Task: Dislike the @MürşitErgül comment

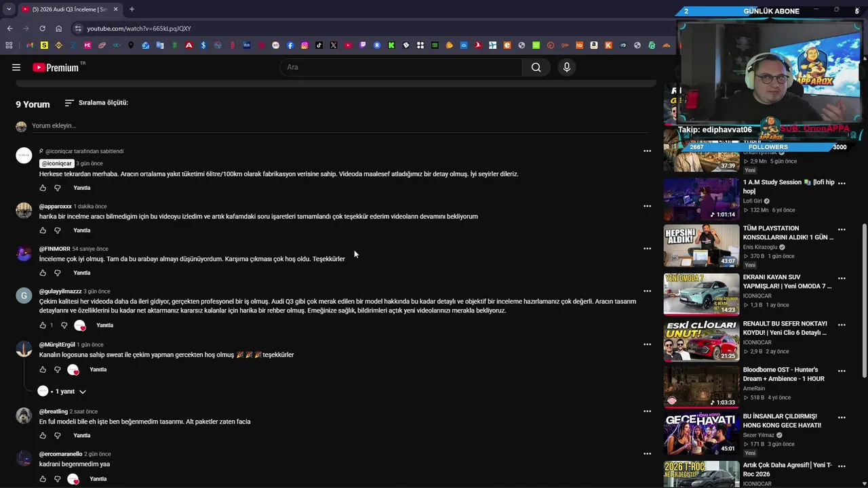Action: (57, 369)
